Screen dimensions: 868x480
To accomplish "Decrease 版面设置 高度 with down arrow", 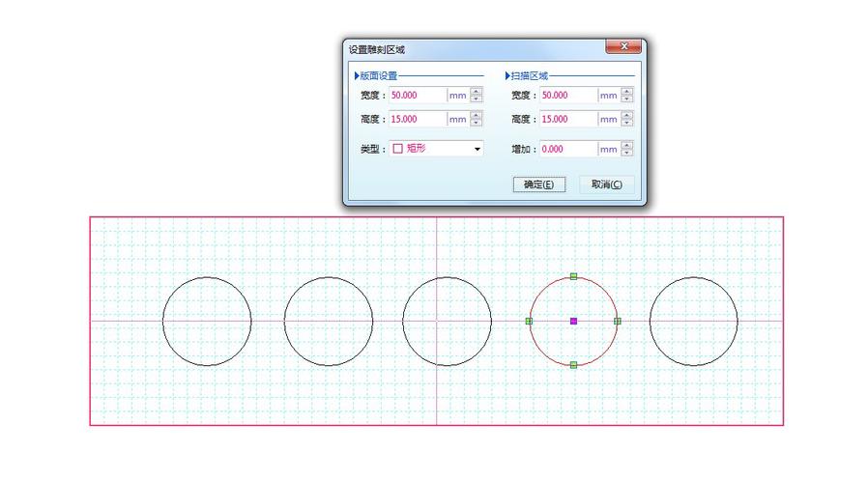I will pyautogui.click(x=477, y=124).
